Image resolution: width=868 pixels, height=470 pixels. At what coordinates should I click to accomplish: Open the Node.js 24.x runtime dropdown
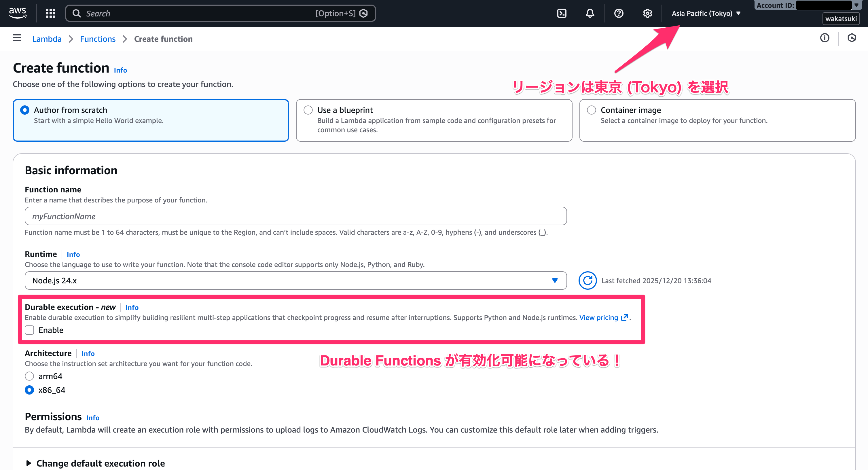[295, 280]
